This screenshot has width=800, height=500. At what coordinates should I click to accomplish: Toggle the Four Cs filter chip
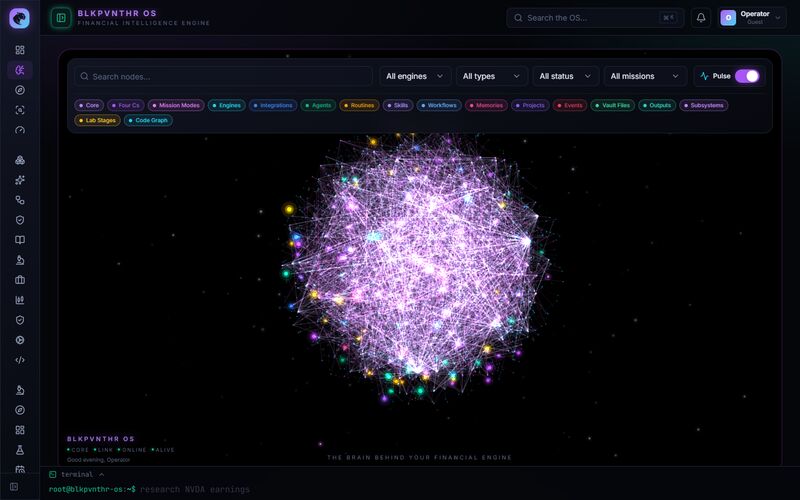coord(126,106)
